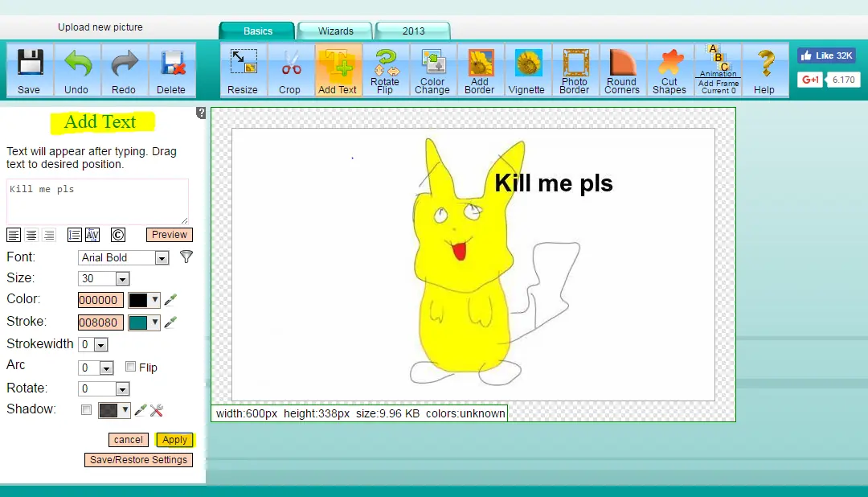868x497 pixels.
Task: Select the Crop scissors tool
Action: point(290,70)
